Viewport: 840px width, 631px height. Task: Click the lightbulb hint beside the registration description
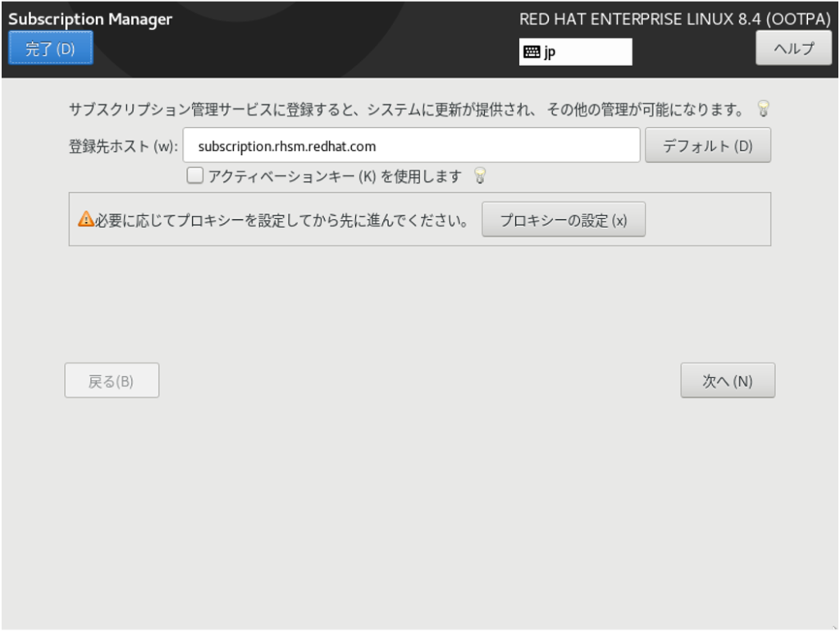coord(764,109)
